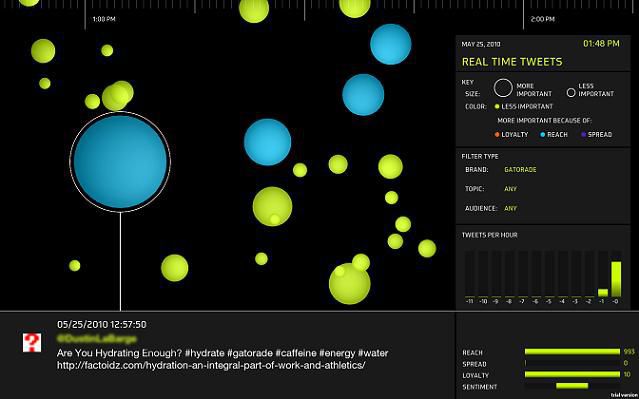Open the Brand filter set to Gatorade
The height and width of the screenshot is (399, 639).
(x=520, y=170)
